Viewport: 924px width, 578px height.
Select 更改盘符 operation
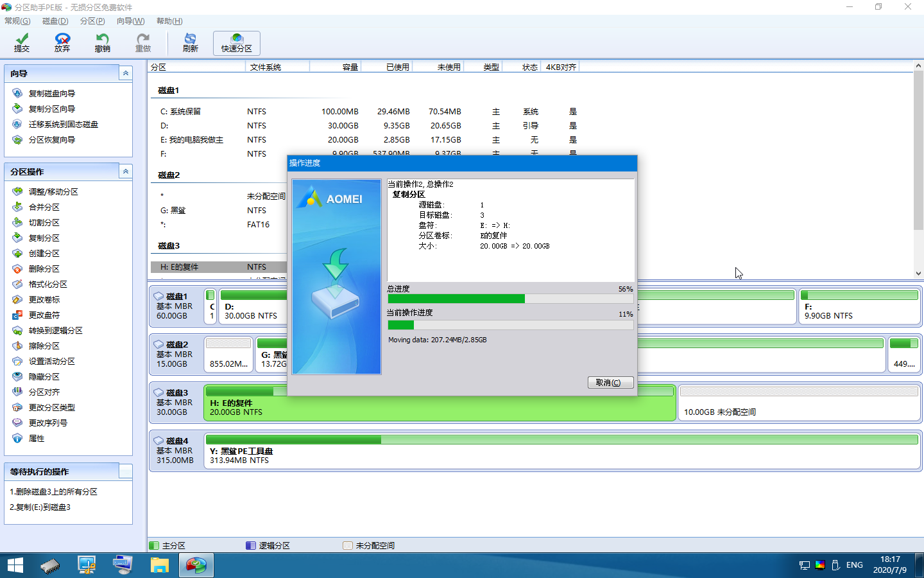click(x=44, y=315)
